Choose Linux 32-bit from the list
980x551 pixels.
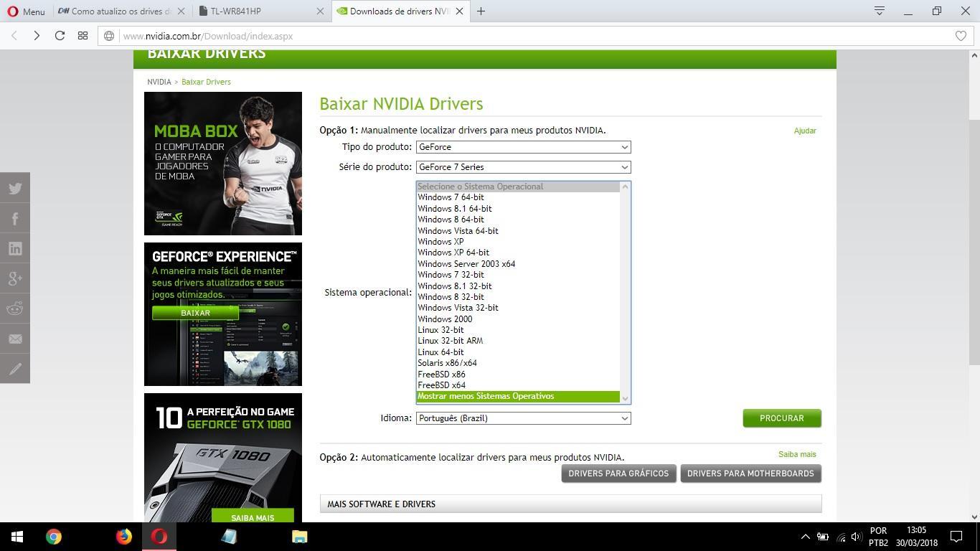pyautogui.click(x=518, y=330)
